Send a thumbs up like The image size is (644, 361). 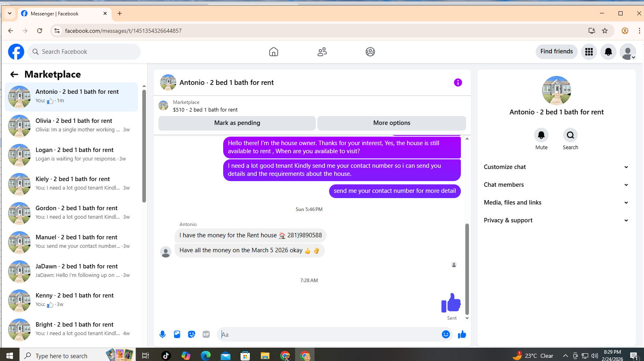(x=462, y=334)
